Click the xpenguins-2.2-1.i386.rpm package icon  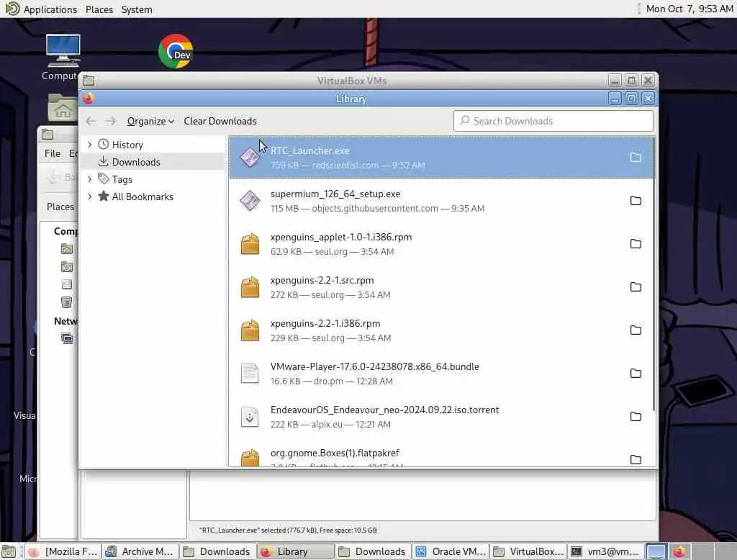[x=250, y=330]
